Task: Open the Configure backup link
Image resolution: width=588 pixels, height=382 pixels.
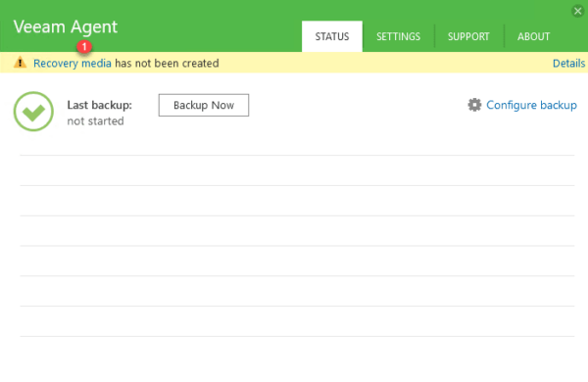Action: point(531,105)
